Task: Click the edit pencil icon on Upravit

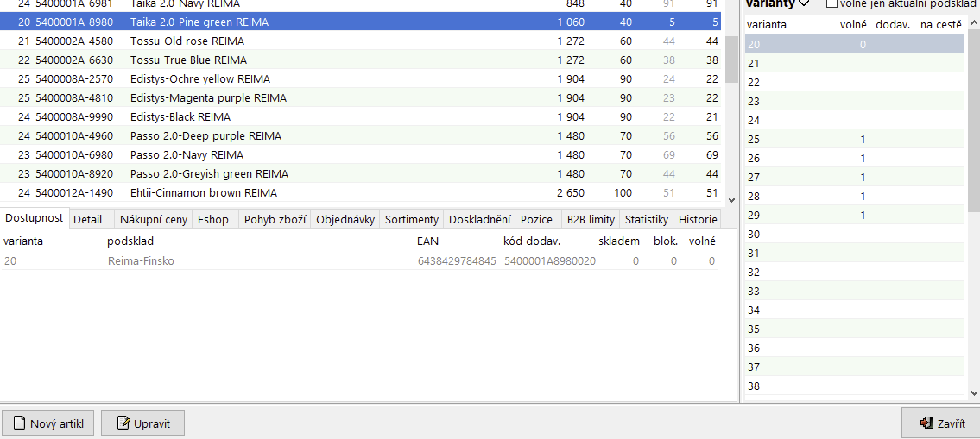Action: coord(123,424)
